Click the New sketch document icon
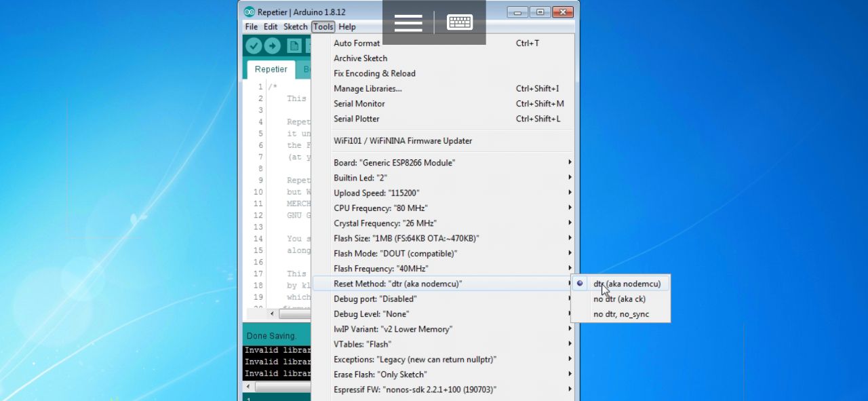 (x=294, y=45)
